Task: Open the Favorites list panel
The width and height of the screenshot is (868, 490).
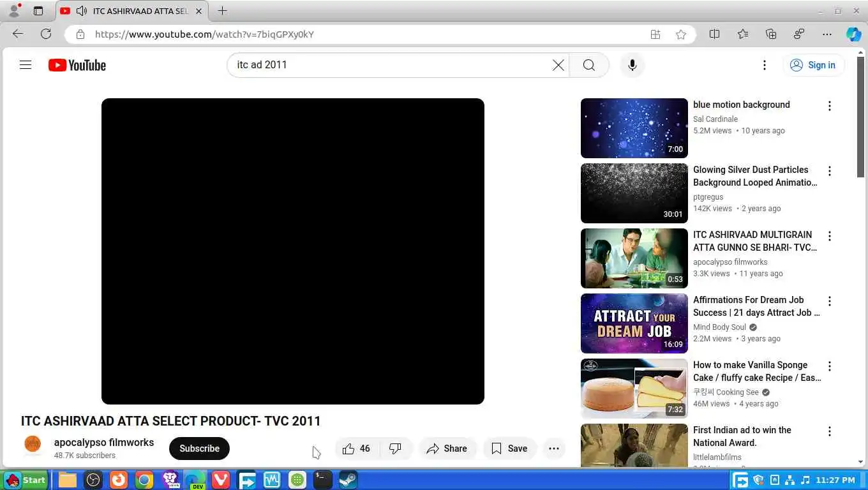Action: tap(743, 34)
